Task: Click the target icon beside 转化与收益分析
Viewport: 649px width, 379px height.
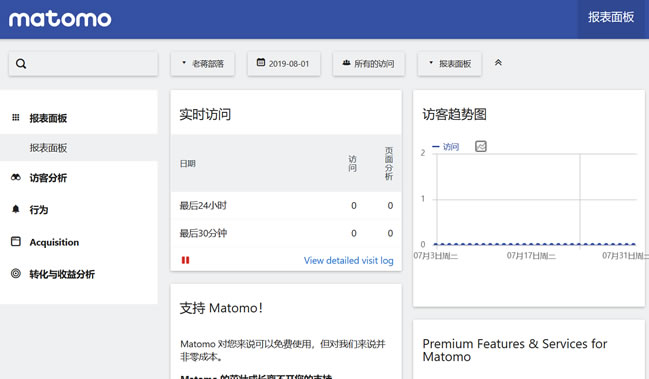Action: (x=16, y=273)
